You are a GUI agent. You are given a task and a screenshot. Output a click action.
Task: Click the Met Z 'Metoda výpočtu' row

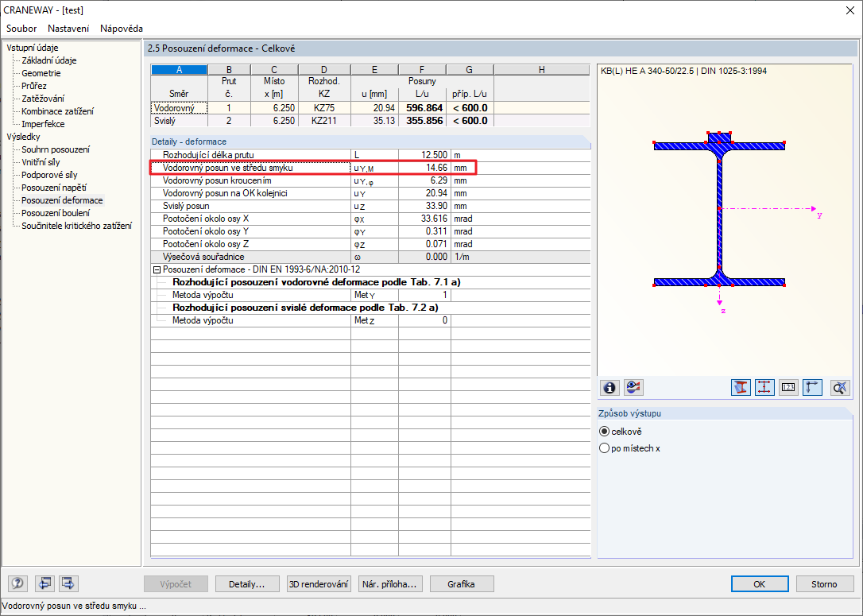370,320
